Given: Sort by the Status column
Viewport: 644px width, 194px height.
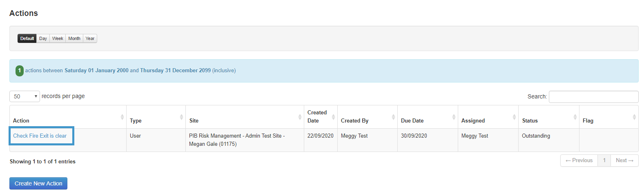Looking at the screenshot, I should click(x=549, y=117).
